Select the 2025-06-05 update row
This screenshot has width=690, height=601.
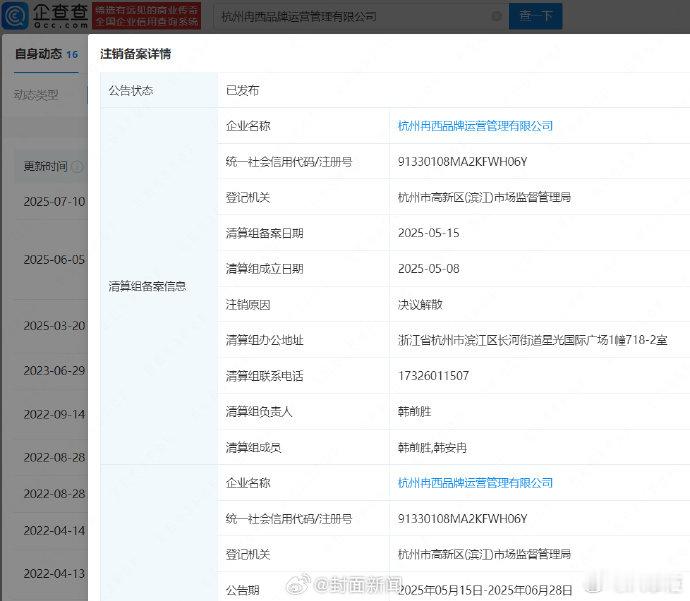[x=54, y=260]
